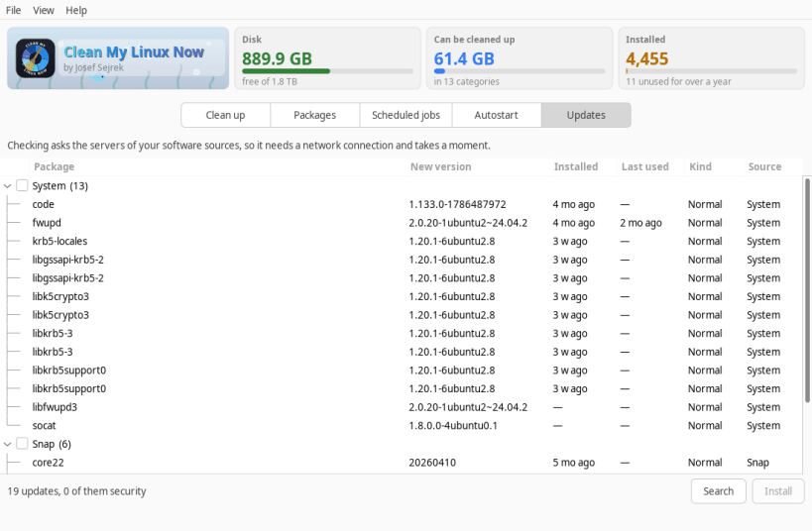
Task: Select the socat package row
Action: pos(402,425)
